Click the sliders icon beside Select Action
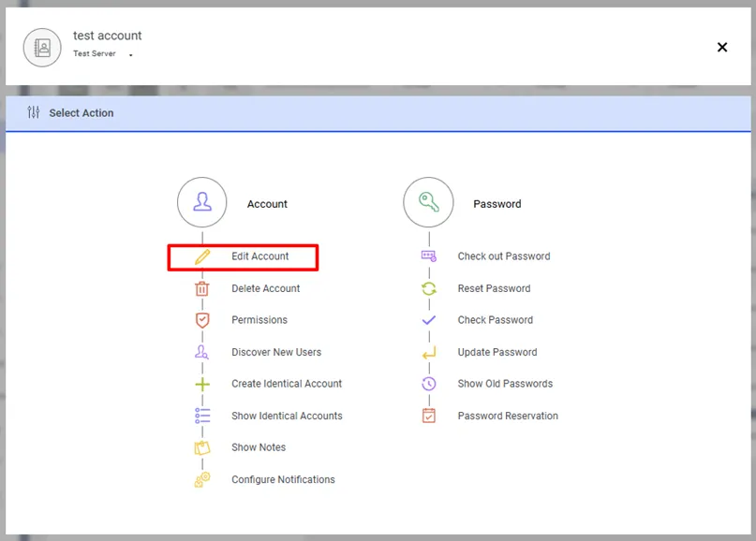756x541 pixels. [x=34, y=112]
